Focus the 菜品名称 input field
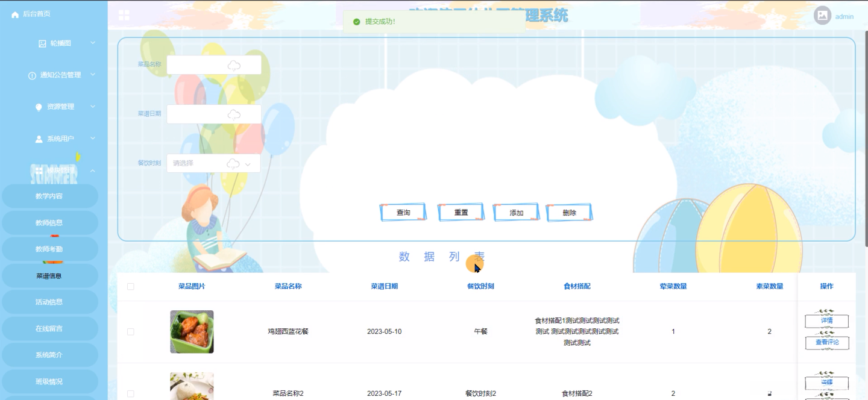The width and height of the screenshot is (868, 400). (214, 65)
